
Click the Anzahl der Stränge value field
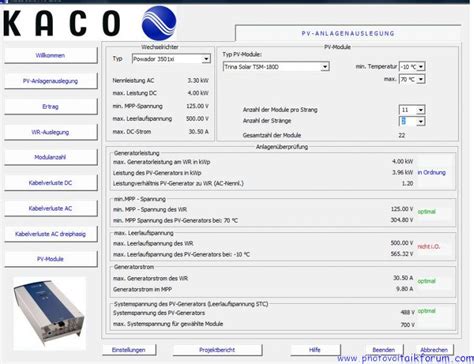[x=408, y=121]
